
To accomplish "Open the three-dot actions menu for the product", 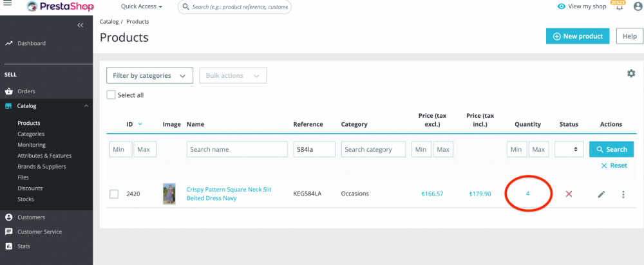I will 623,194.
